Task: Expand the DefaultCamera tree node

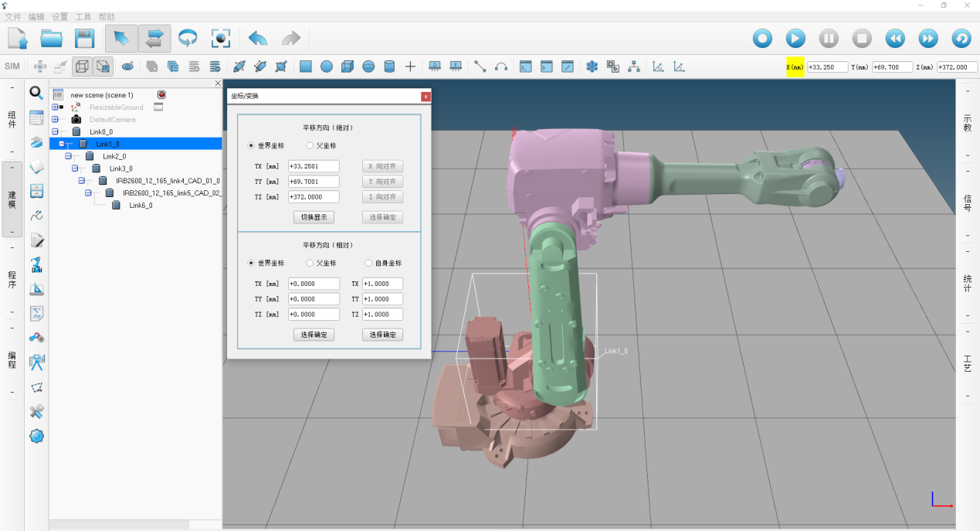Action: (x=55, y=120)
